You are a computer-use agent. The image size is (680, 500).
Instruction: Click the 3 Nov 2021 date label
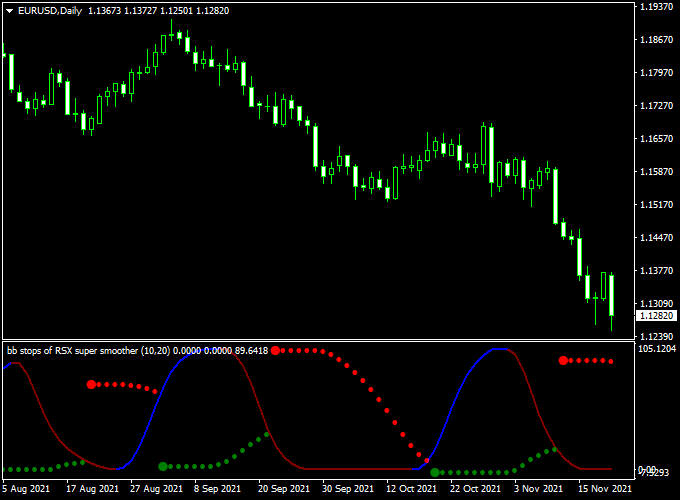(538, 489)
